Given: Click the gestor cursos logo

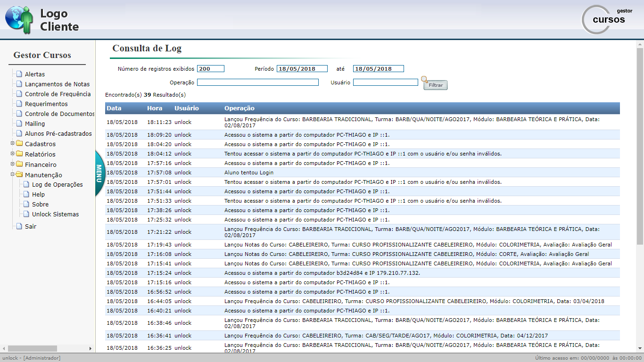Looking at the screenshot, I should [608, 19].
